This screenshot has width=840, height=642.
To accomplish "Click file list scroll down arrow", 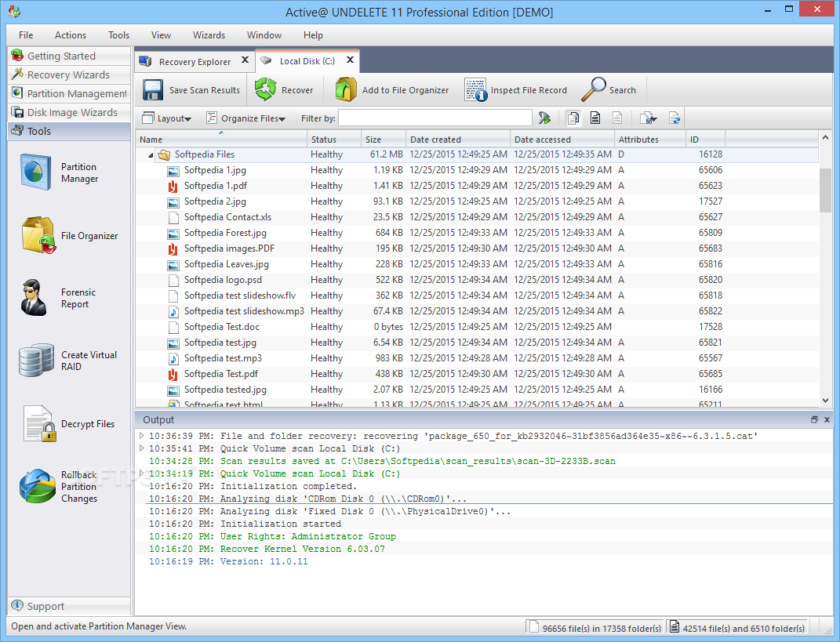I will [825, 400].
